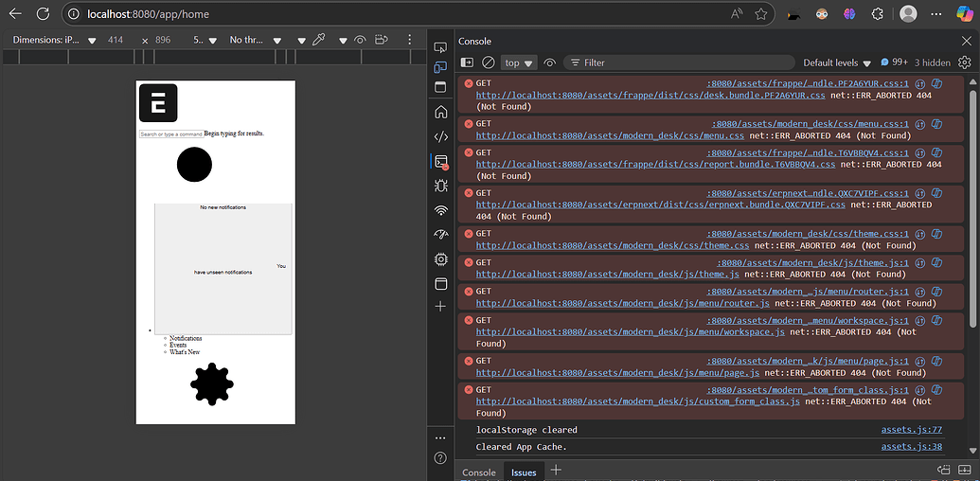Select the Inspect element tool icon
The width and height of the screenshot is (980, 481).
[x=440, y=46]
